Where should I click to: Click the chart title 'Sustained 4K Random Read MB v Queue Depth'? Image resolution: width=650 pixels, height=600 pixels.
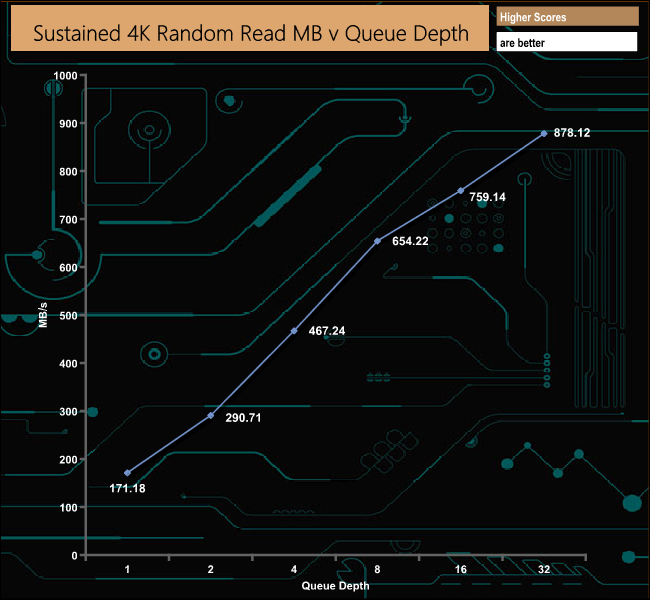point(250,33)
